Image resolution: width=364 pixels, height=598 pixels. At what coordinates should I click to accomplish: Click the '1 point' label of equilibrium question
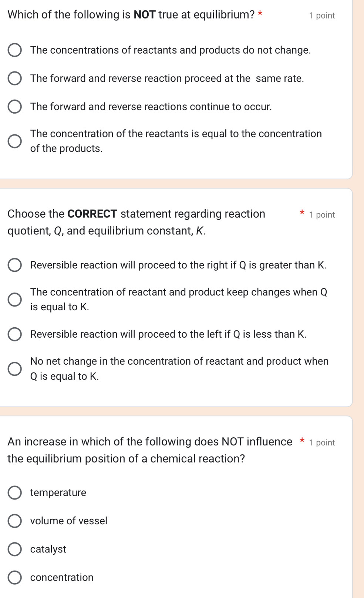(x=322, y=16)
